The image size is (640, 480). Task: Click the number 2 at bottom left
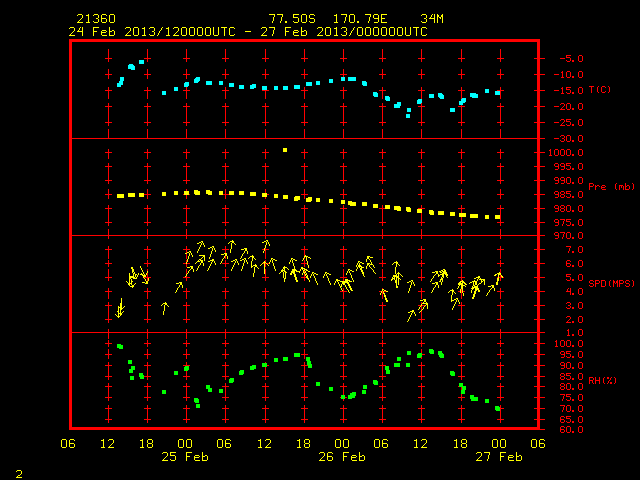19,474
